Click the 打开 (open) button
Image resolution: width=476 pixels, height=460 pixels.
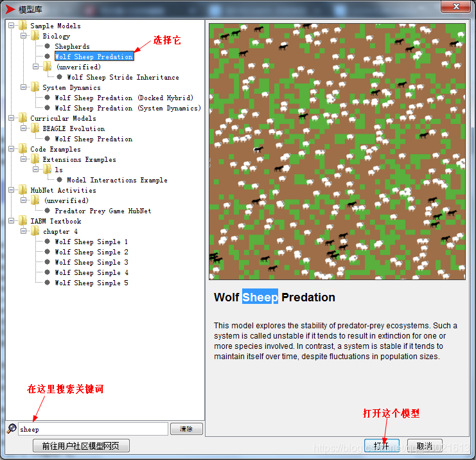(382, 445)
